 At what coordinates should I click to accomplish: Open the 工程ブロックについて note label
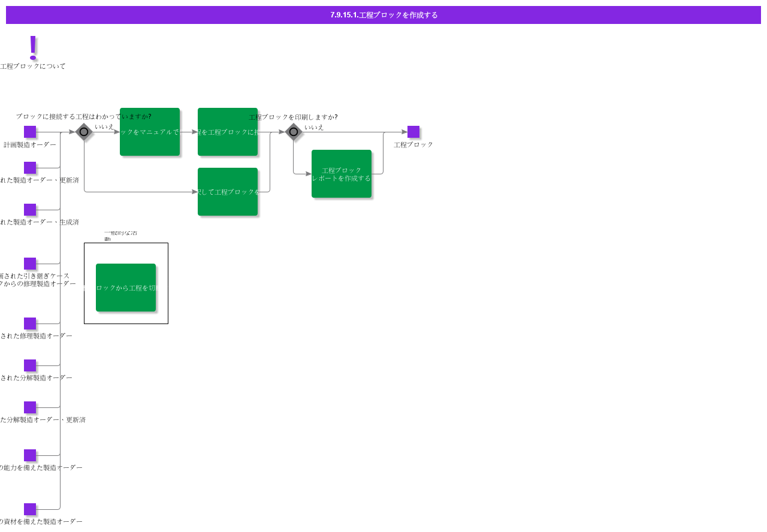click(33, 66)
